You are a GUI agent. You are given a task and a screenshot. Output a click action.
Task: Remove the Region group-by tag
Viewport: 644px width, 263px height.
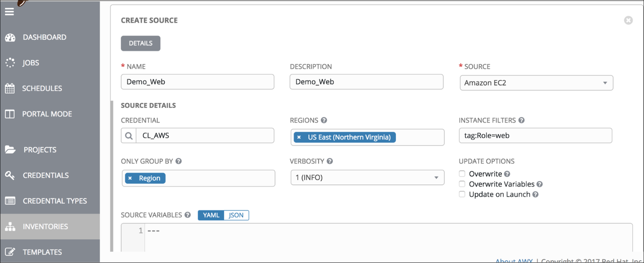[130, 178]
